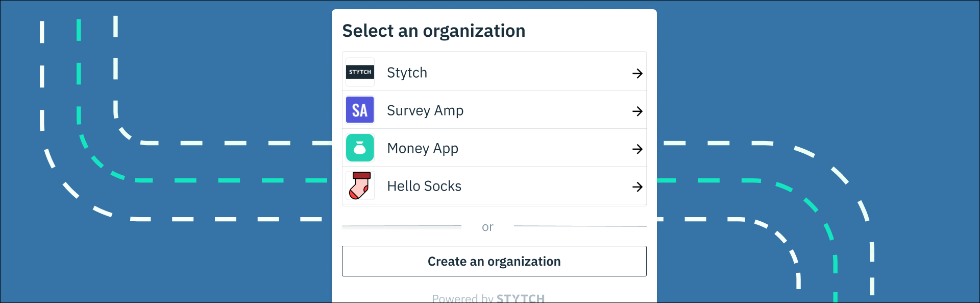Click the arrow beside Hello Socks
The image size is (980, 303).
click(x=637, y=187)
